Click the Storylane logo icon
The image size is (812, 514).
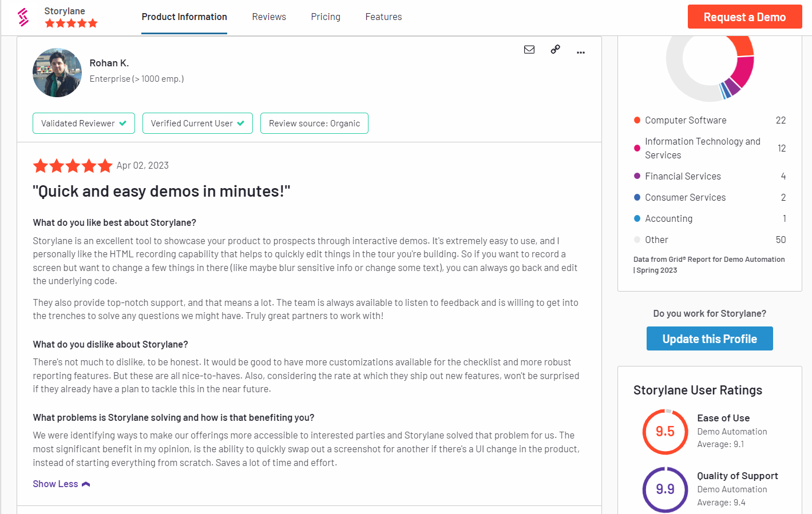(23, 17)
